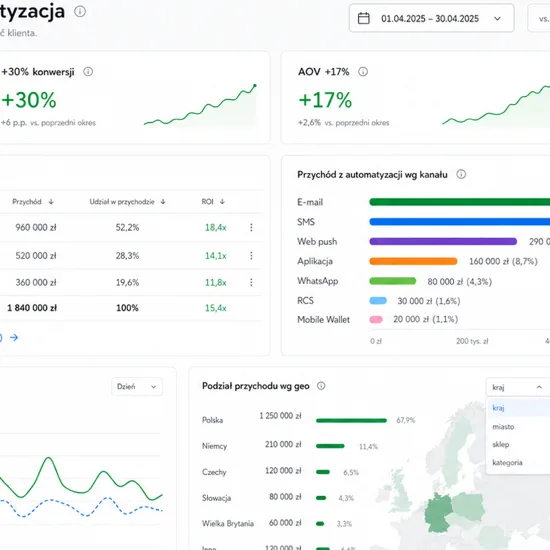Click the Mobile Wallet pink bar
Viewport: 550px width, 550px height.
[x=376, y=320]
